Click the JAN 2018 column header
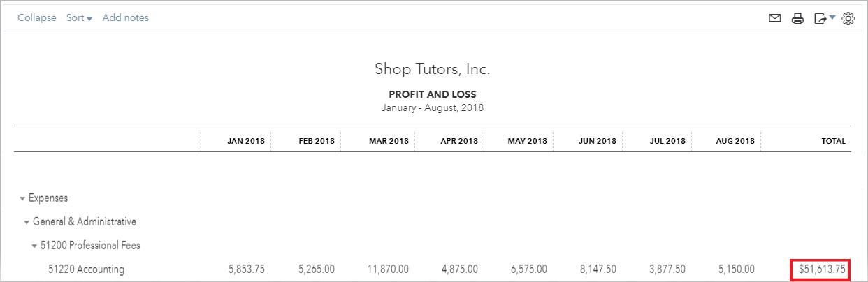Screen dimensions: 868x282 (x=247, y=141)
